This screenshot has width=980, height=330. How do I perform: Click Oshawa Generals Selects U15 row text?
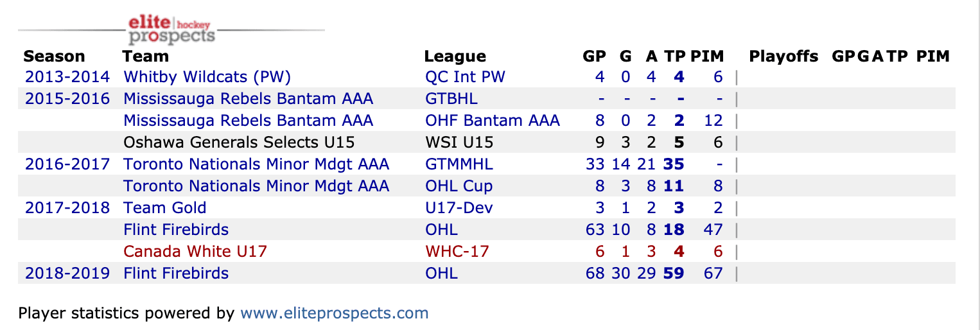239,143
